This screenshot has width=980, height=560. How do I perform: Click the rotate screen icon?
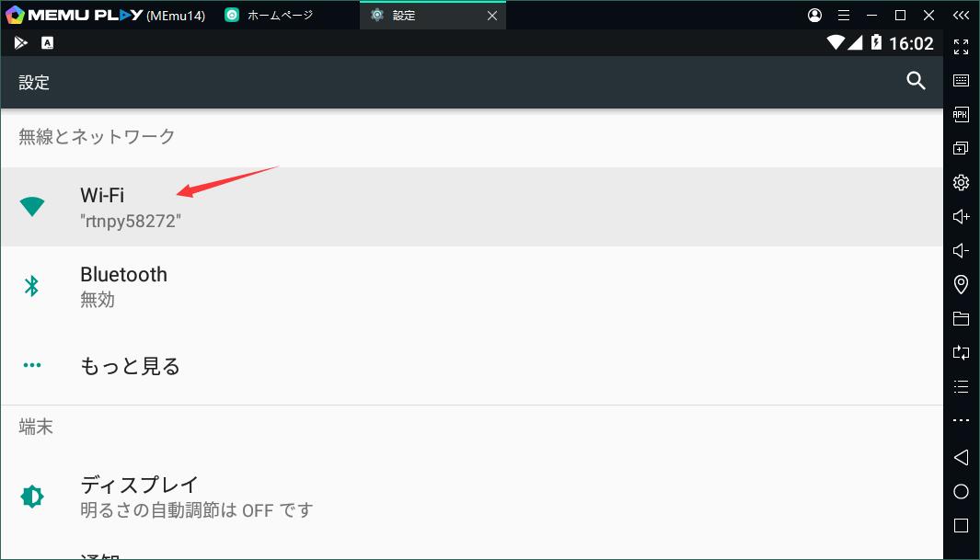click(962, 352)
